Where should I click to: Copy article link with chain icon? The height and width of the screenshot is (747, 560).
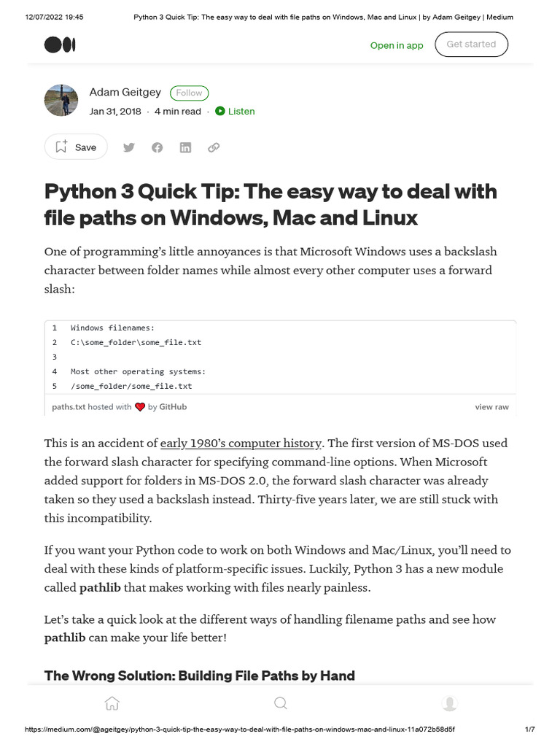click(214, 147)
